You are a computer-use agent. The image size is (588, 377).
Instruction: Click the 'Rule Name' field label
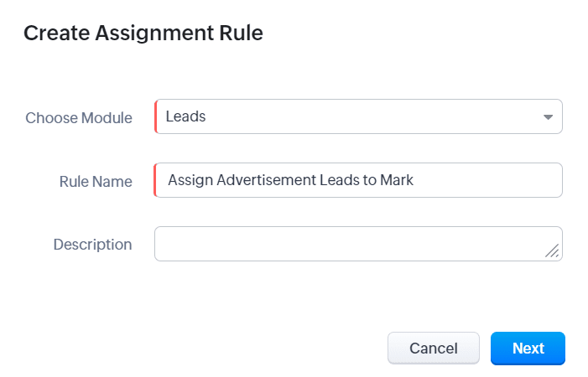(96, 182)
